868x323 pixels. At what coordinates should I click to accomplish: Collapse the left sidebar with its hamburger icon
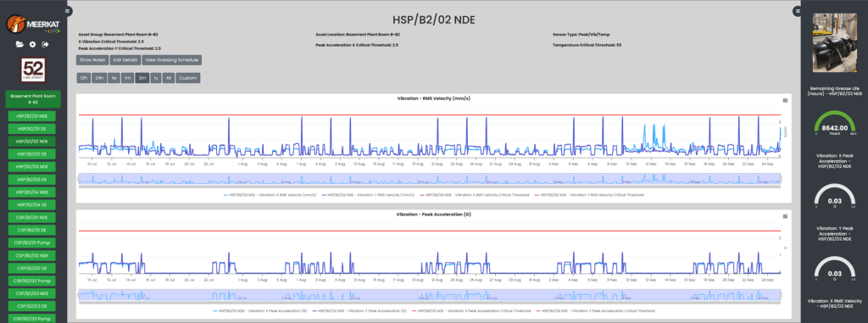pos(68,10)
